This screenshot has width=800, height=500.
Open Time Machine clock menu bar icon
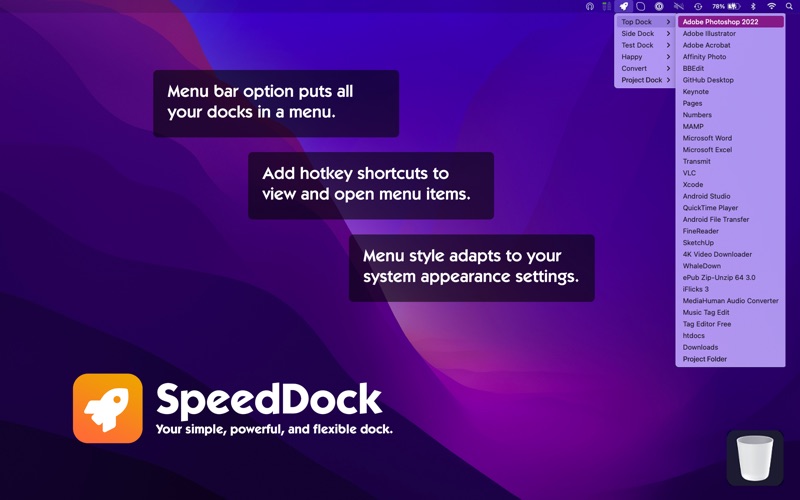coord(698,6)
